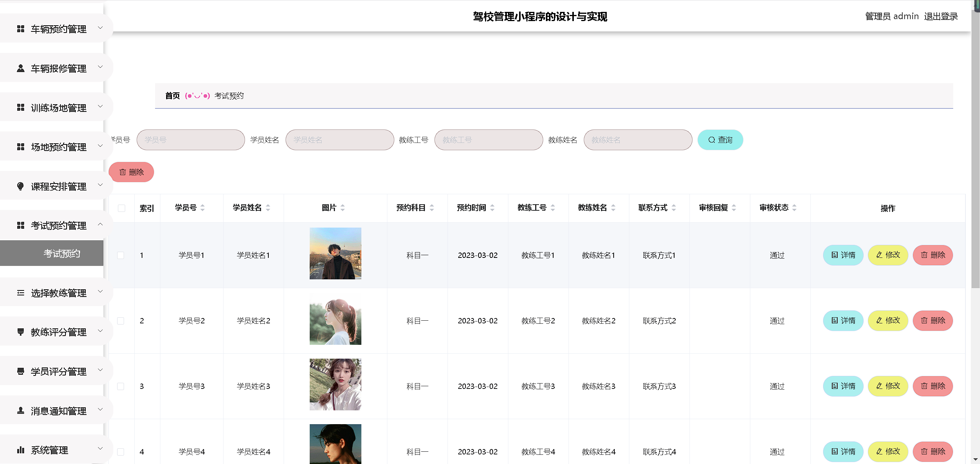Click the 学员评分管理 icon
The width and height of the screenshot is (980, 464).
tap(21, 371)
